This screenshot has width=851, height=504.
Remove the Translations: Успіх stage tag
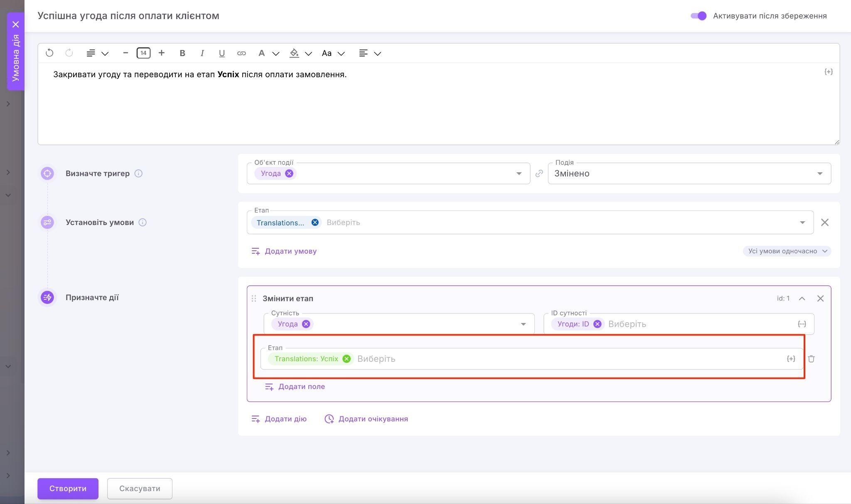[x=347, y=359]
